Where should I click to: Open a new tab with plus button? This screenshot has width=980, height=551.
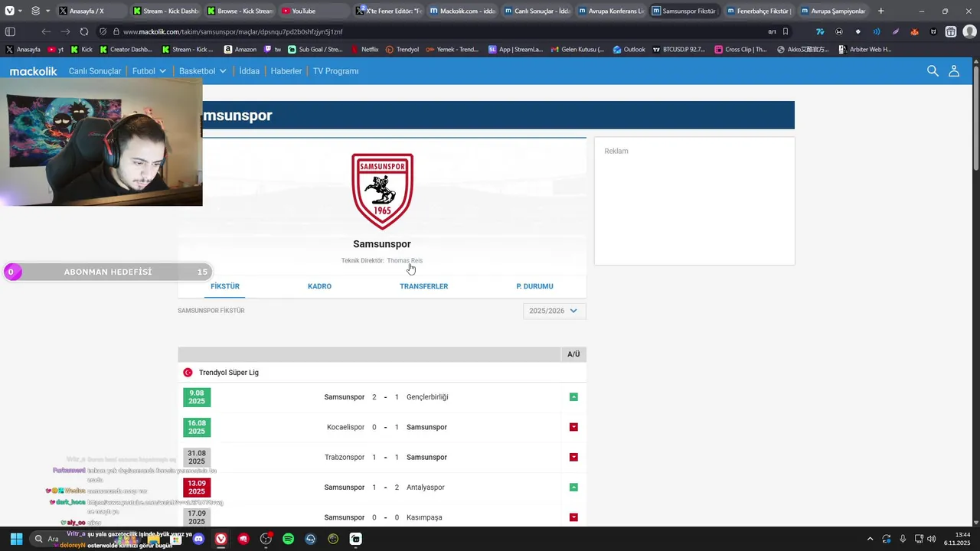tap(880, 11)
